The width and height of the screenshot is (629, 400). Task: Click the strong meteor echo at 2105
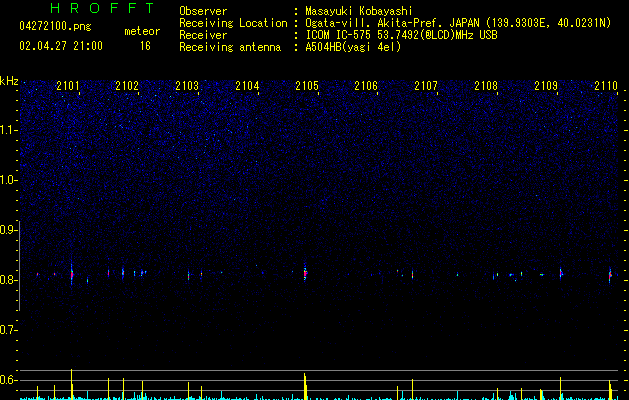coord(305,273)
